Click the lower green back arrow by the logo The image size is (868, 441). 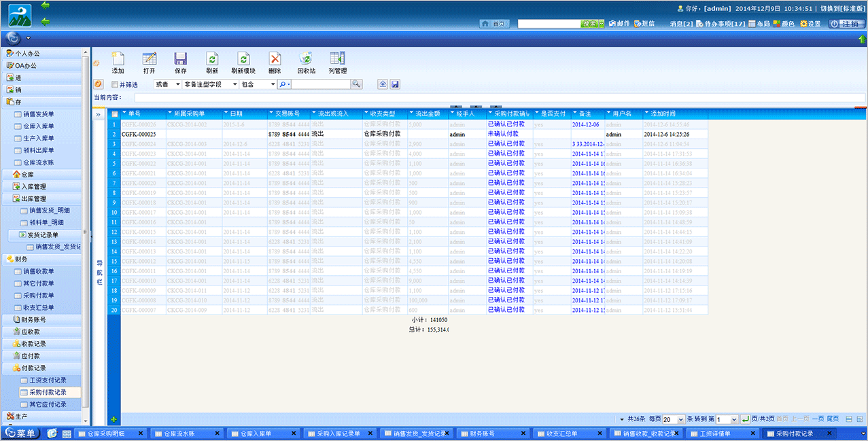(46, 22)
